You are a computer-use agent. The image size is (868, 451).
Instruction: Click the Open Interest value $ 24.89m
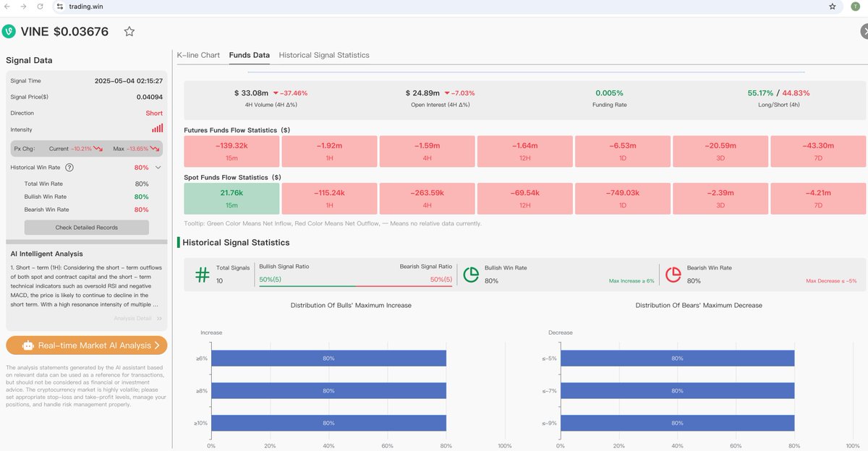(422, 93)
